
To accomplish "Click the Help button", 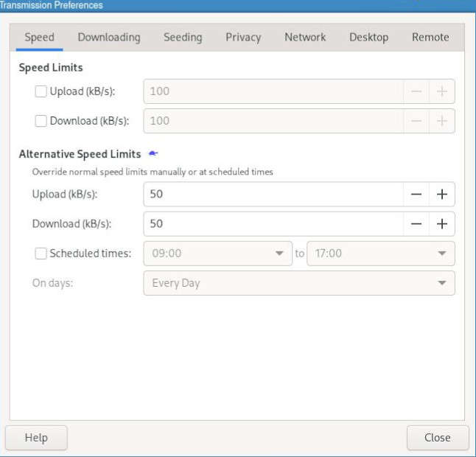I will point(36,438).
